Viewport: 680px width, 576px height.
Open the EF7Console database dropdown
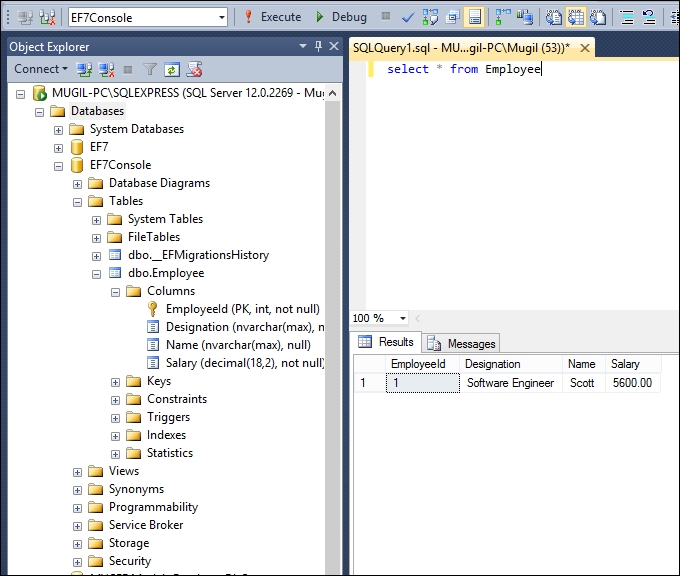point(222,18)
